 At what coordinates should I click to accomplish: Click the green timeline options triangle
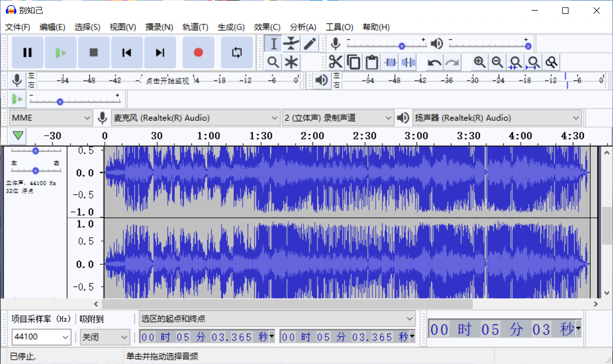tap(18, 136)
